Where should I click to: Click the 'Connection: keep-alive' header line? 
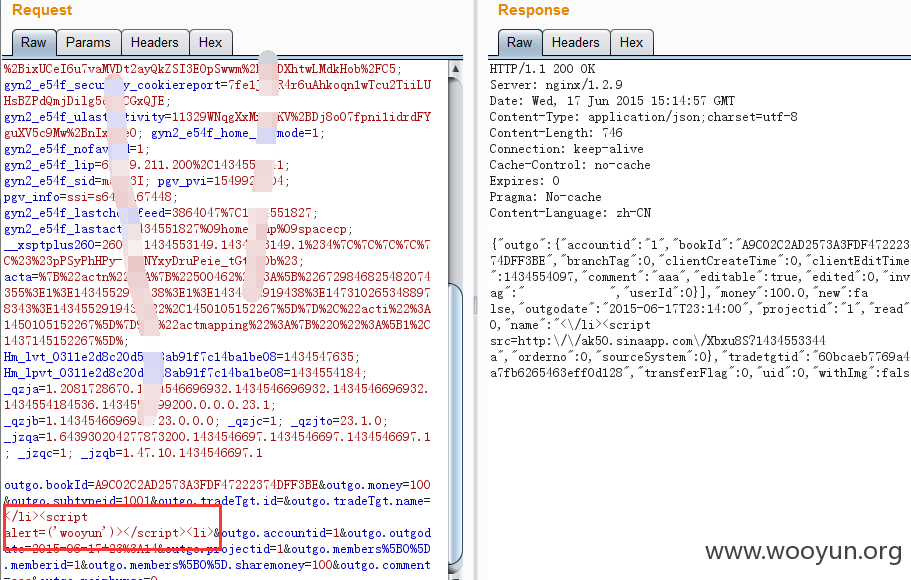coord(566,149)
